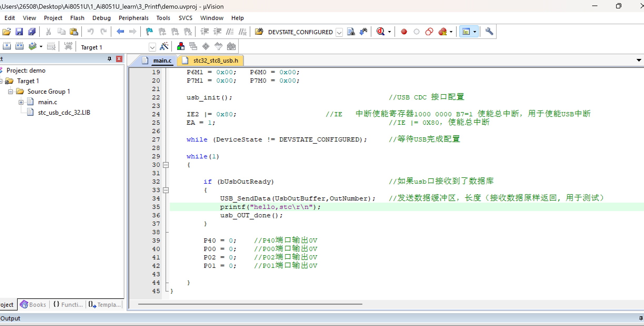Open Configuration wrench icon

point(489,32)
